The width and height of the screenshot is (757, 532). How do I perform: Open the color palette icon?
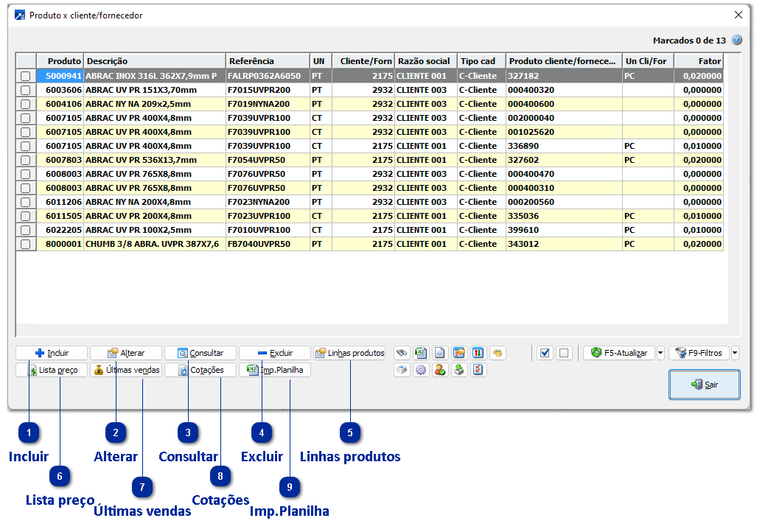(498, 353)
